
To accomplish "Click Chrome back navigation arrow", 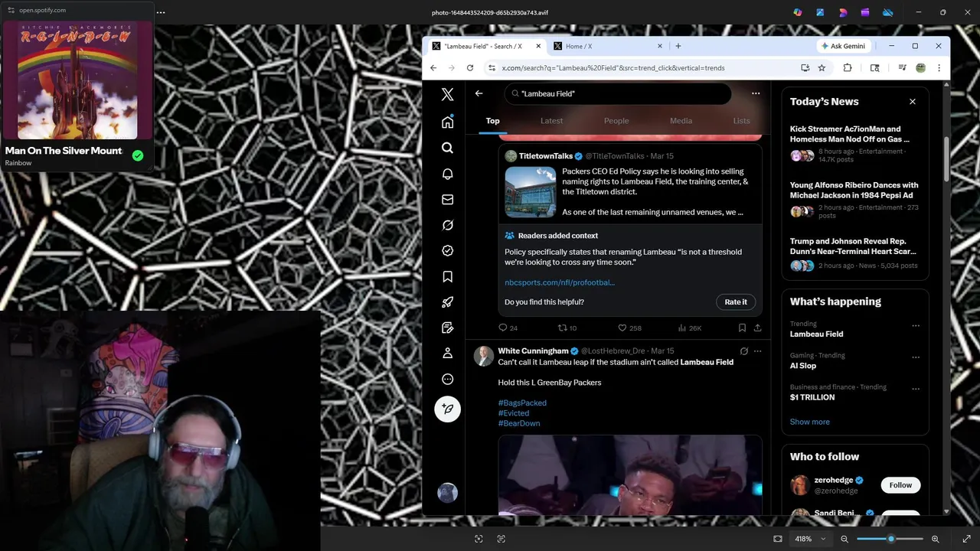I will (433, 68).
